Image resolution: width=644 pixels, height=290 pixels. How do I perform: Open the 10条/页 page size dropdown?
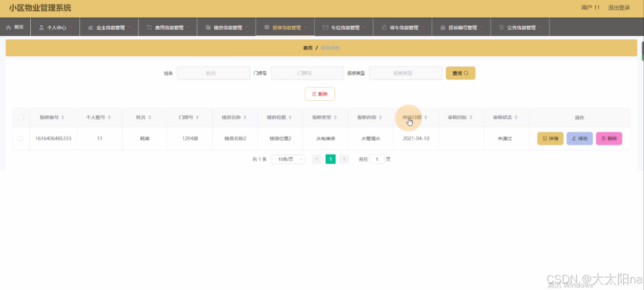pyautogui.click(x=288, y=159)
